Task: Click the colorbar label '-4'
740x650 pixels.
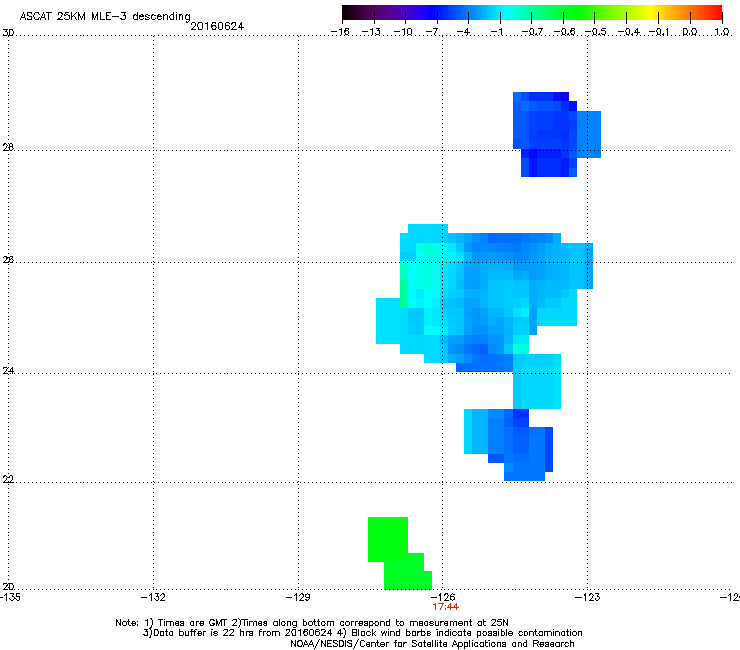Action: pyautogui.click(x=463, y=32)
